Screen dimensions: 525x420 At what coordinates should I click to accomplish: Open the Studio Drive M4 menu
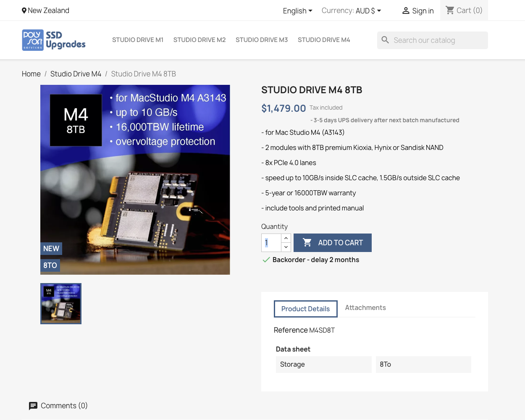[x=324, y=40]
